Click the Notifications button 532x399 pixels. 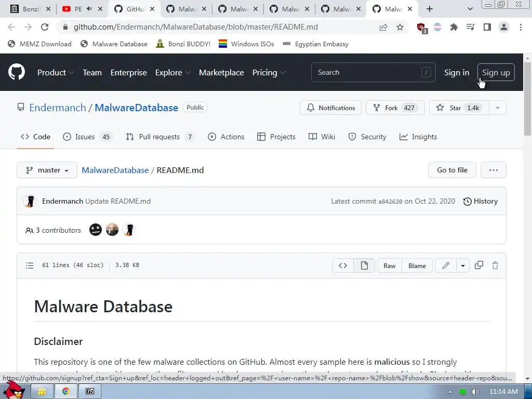[330, 108]
